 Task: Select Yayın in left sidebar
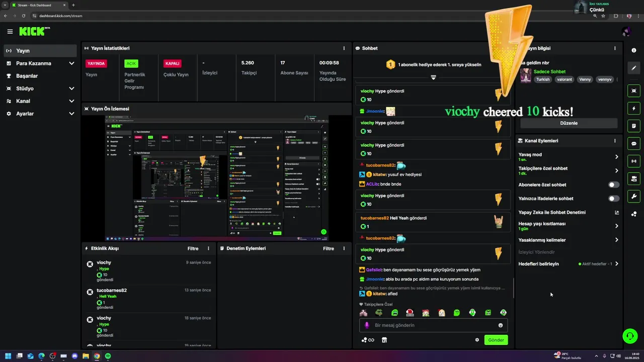40,51
